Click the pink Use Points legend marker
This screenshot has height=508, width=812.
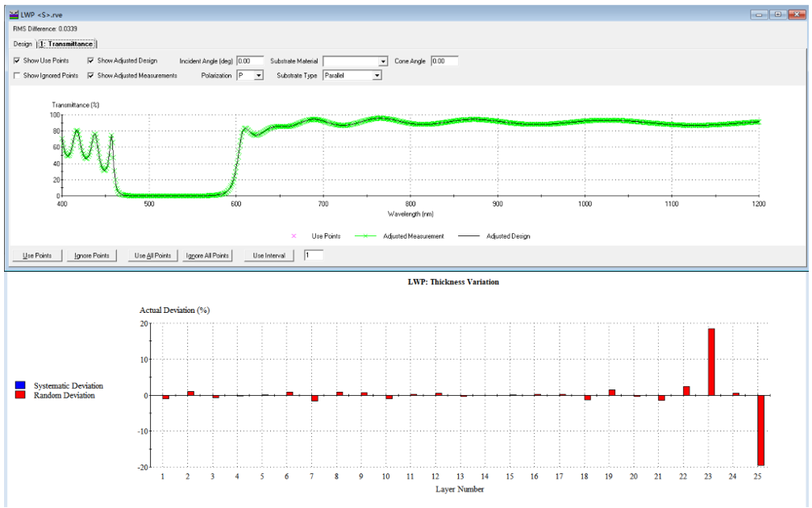tap(294, 236)
